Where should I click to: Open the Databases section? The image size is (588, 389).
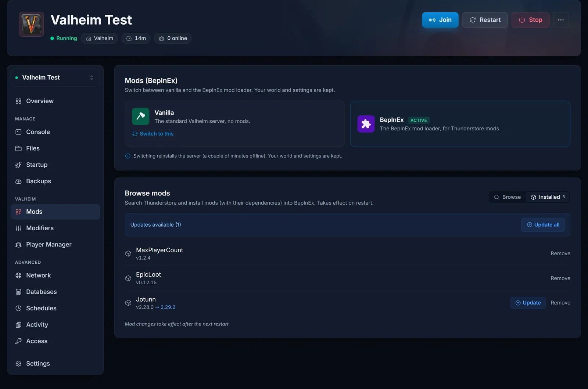(55, 292)
